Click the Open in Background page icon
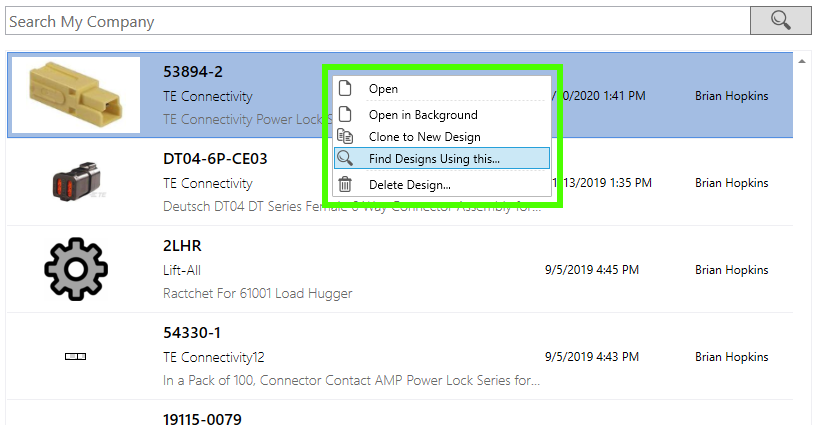Screen dimensions: 816x425 (345, 114)
